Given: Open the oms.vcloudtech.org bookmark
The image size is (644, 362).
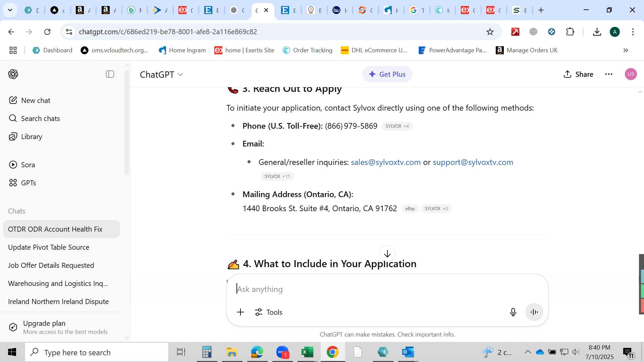Looking at the screenshot, I should [114, 50].
